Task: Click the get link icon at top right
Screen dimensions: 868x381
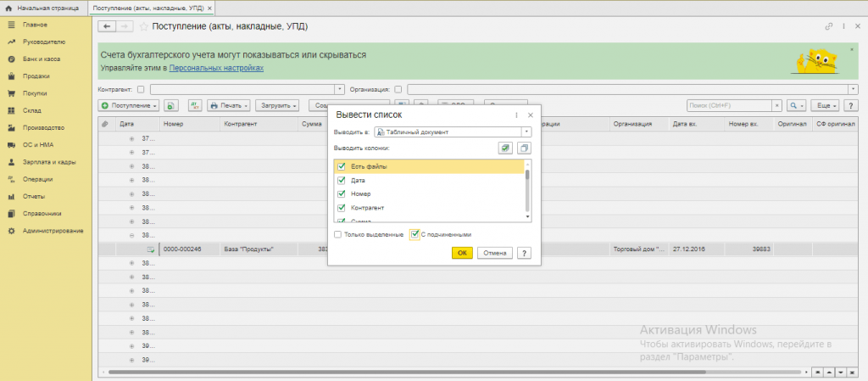Action: 829,26
